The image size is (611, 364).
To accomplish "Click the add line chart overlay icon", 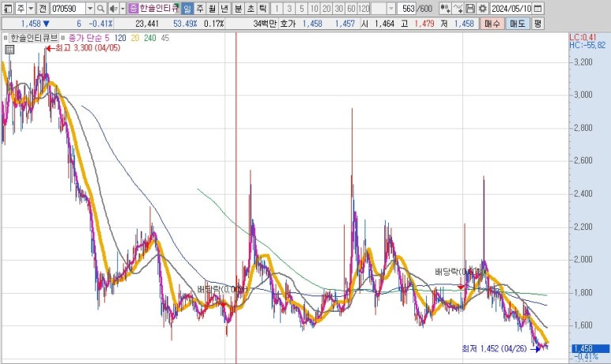I will coord(458,8).
